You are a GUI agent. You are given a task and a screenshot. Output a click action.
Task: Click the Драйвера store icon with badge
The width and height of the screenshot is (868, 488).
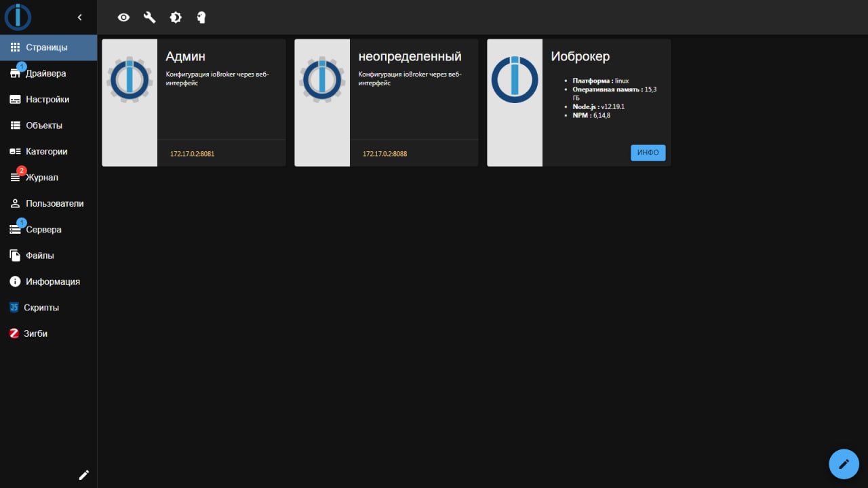pyautogui.click(x=15, y=74)
